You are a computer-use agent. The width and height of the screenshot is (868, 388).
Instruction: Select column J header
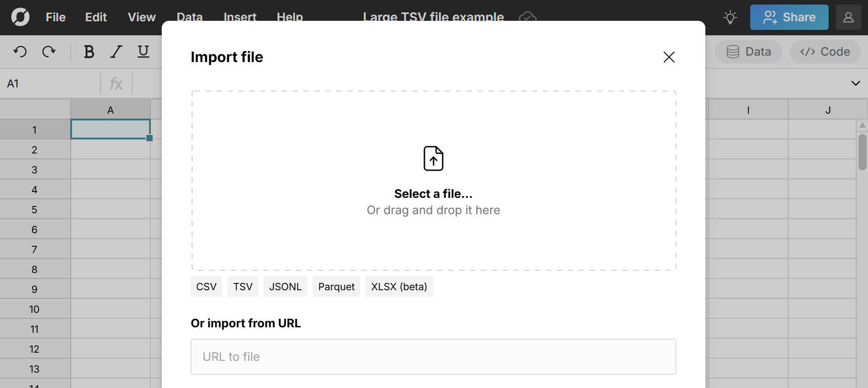pos(828,110)
